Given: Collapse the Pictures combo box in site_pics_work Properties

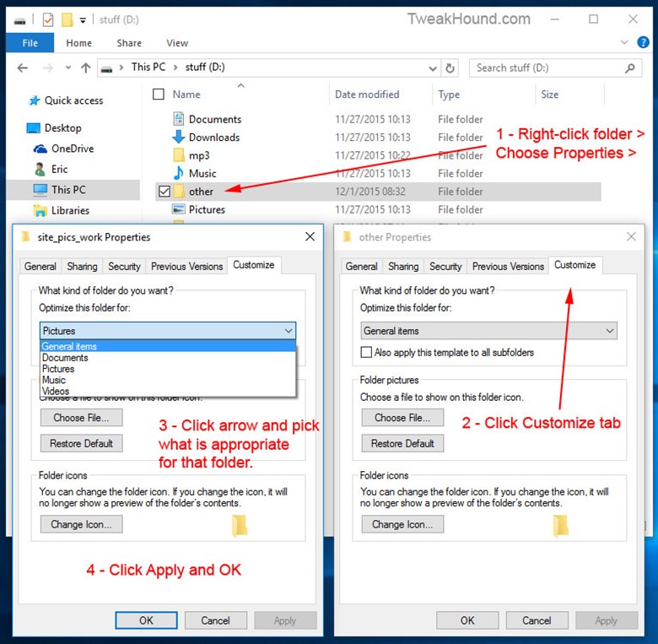Looking at the screenshot, I should coord(168,331).
